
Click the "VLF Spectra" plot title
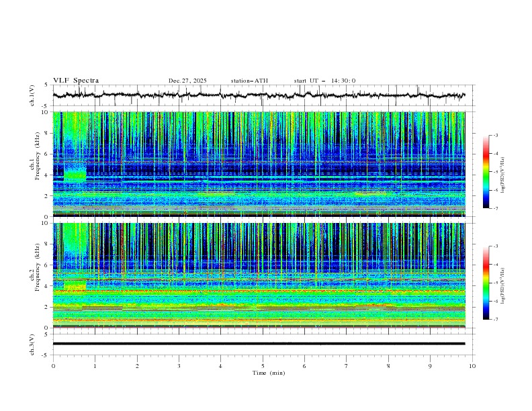[76, 81]
